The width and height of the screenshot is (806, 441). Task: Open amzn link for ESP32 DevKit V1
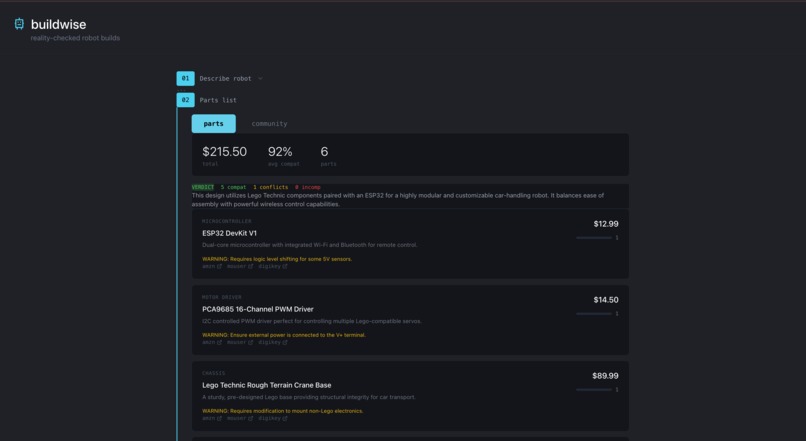(212, 266)
